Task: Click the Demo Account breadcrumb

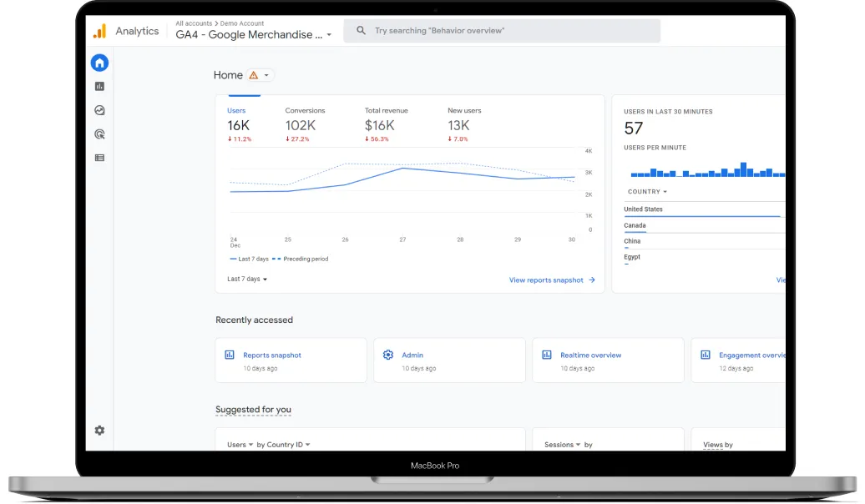Action: [x=241, y=23]
